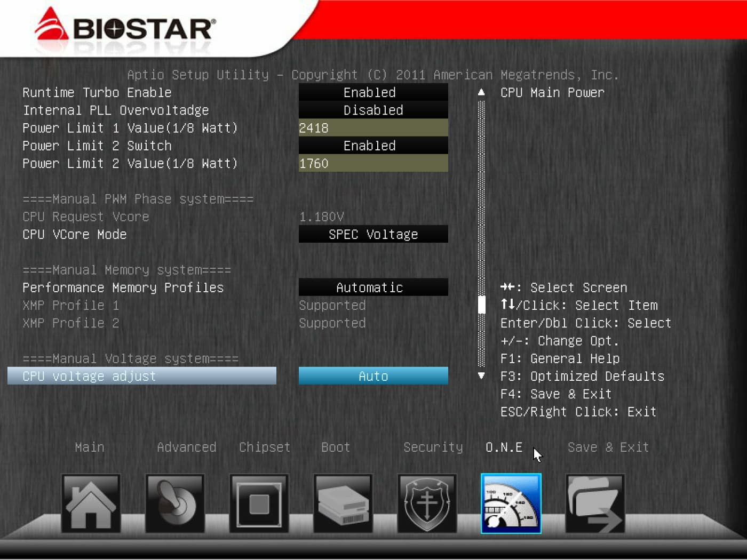Click the scrollbar up arrow
The width and height of the screenshot is (747, 560).
click(x=481, y=92)
